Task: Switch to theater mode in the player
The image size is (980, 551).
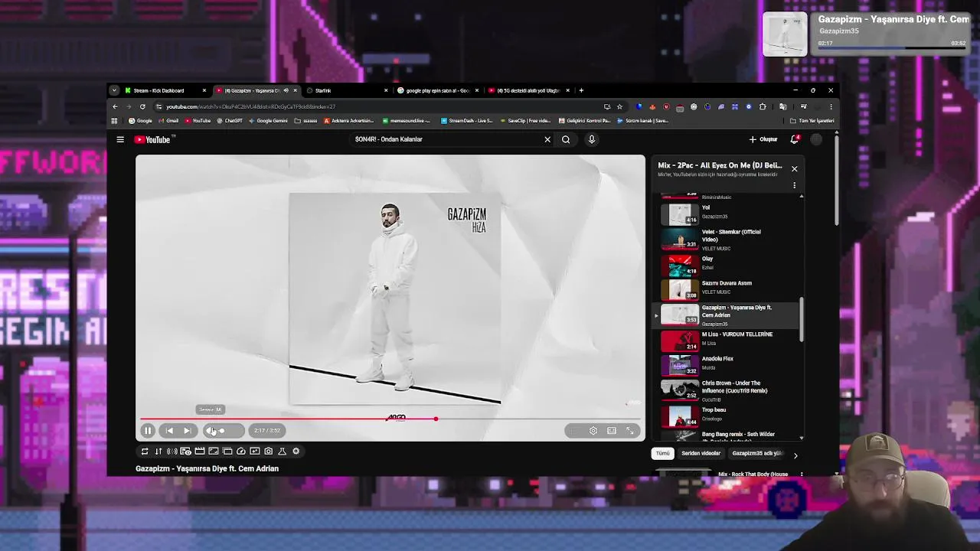Action: [612, 431]
